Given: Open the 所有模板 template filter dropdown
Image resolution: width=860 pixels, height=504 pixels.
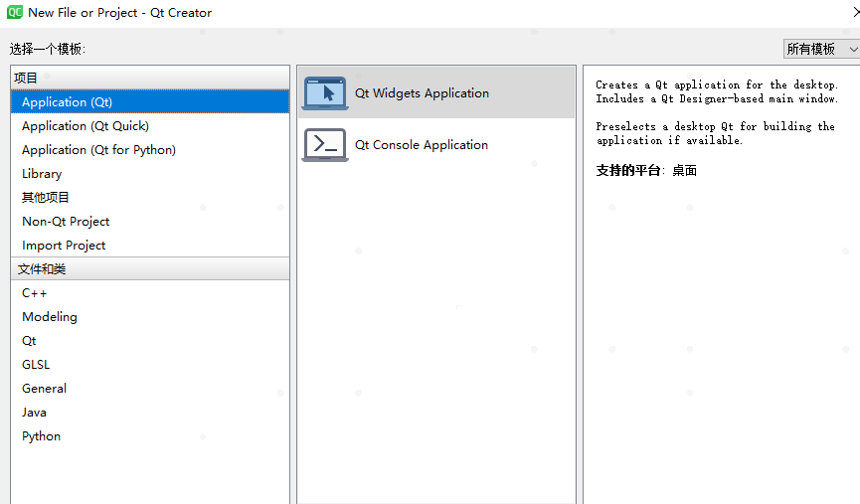Looking at the screenshot, I should click(x=821, y=49).
